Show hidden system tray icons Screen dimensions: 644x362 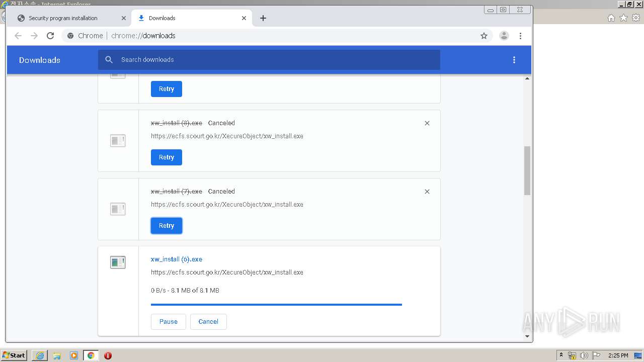[x=561, y=355]
